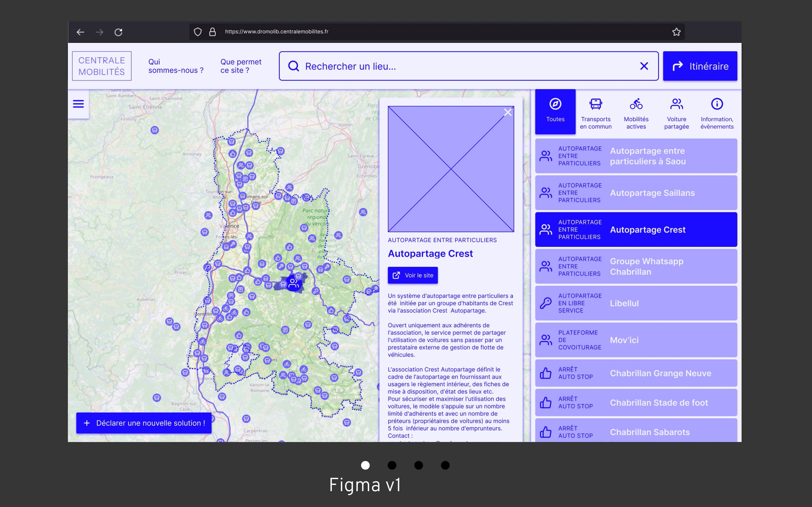Reload the page with the refresh icon
812x507 pixels.
(x=118, y=32)
